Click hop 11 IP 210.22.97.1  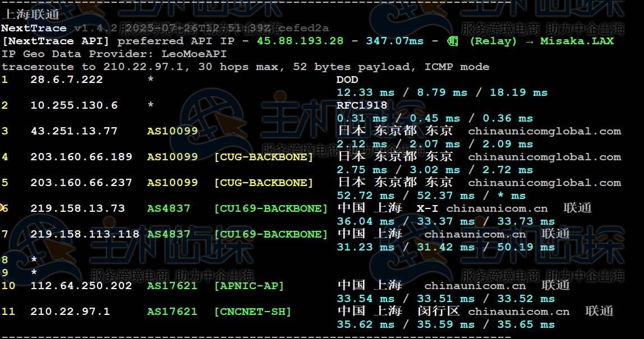coord(70,312)
